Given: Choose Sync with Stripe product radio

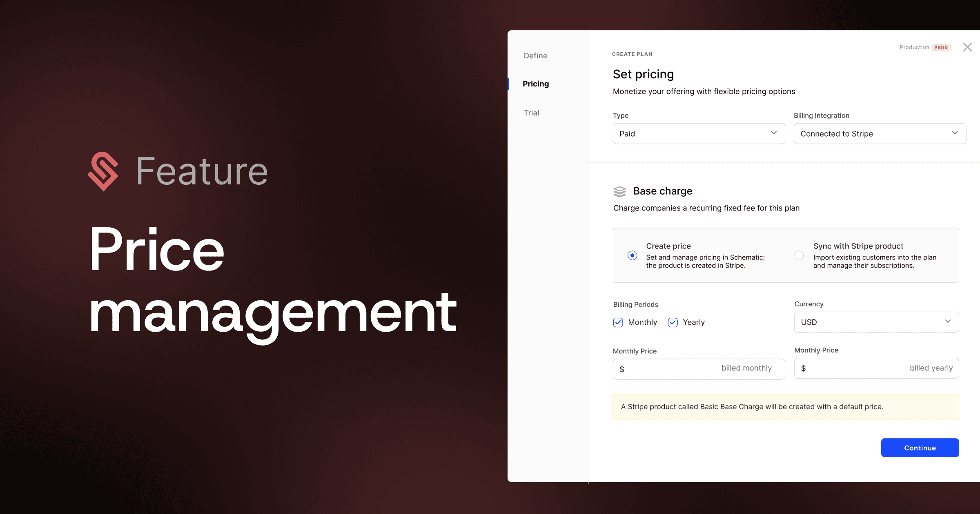Looking at the screenshot, I should (x=799, y=255).
